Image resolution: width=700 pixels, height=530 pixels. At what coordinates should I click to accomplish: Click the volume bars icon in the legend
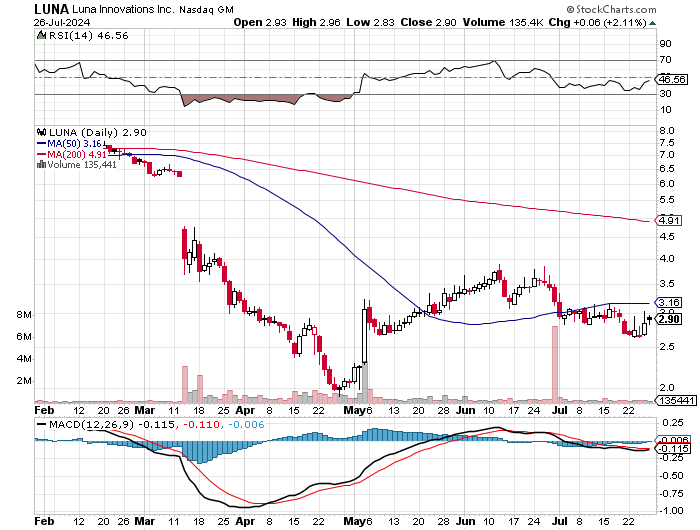pyautogui.click(x=41, y=164)
